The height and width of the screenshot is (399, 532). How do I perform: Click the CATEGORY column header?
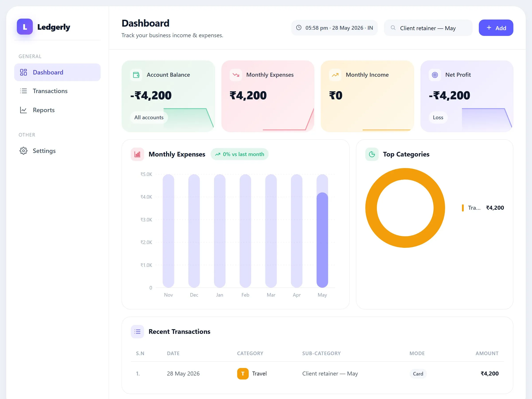tap(250, 354)
